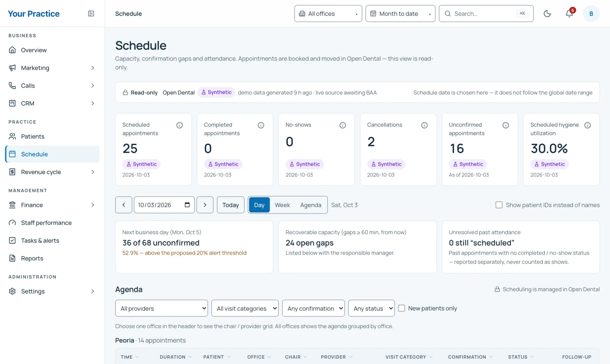Show info for Completed appointments card
610x364 pixels.
261,125
